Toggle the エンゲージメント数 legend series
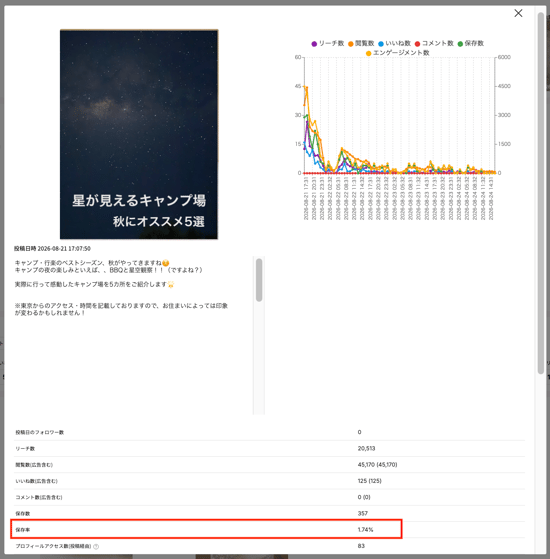The image size is (550, 559). coord(397,53)
